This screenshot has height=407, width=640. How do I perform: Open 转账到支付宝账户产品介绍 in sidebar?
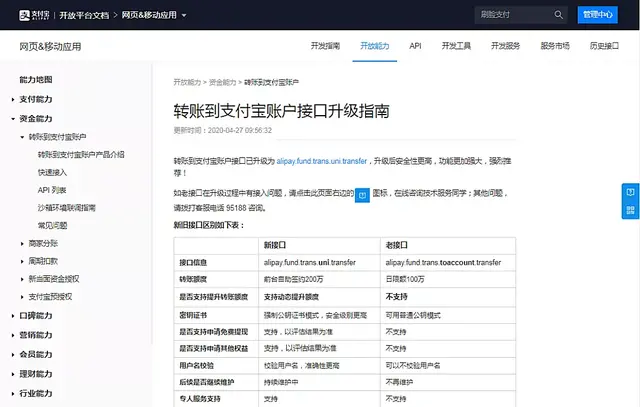coord(81,155)
